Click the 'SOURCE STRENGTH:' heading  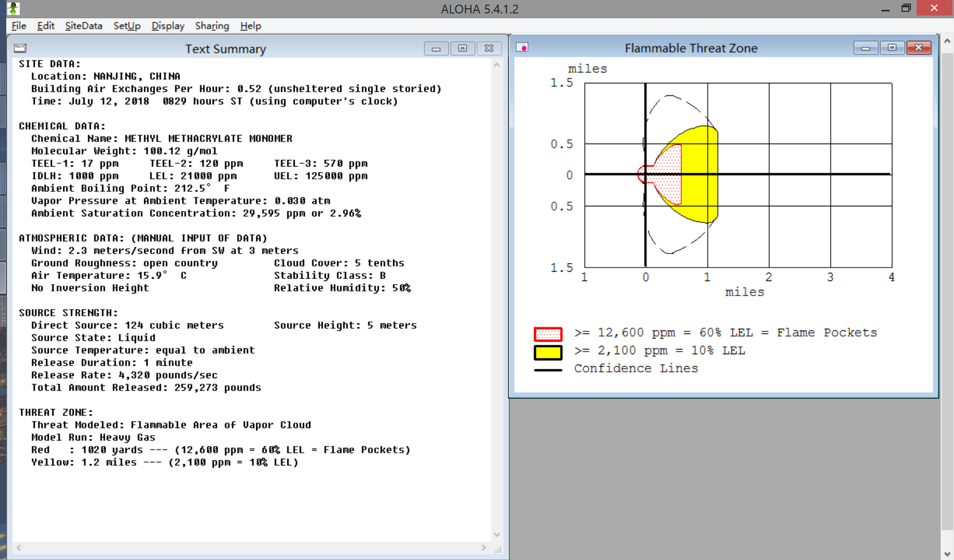[68, 313]
